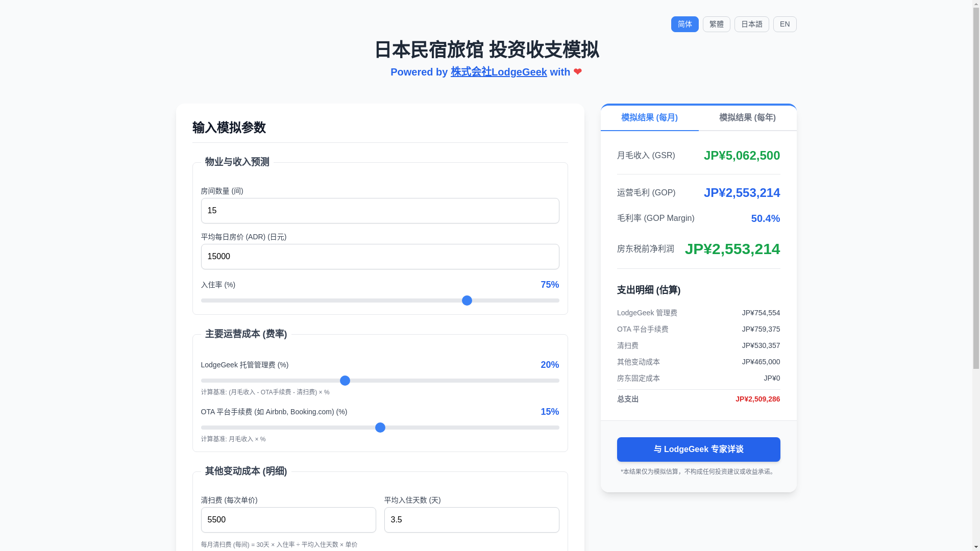Switch language to 日本語

pos(751,24)
